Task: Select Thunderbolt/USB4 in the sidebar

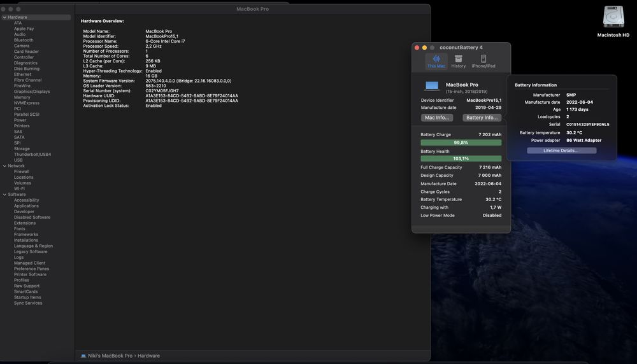Action: (x=32, y=154)
